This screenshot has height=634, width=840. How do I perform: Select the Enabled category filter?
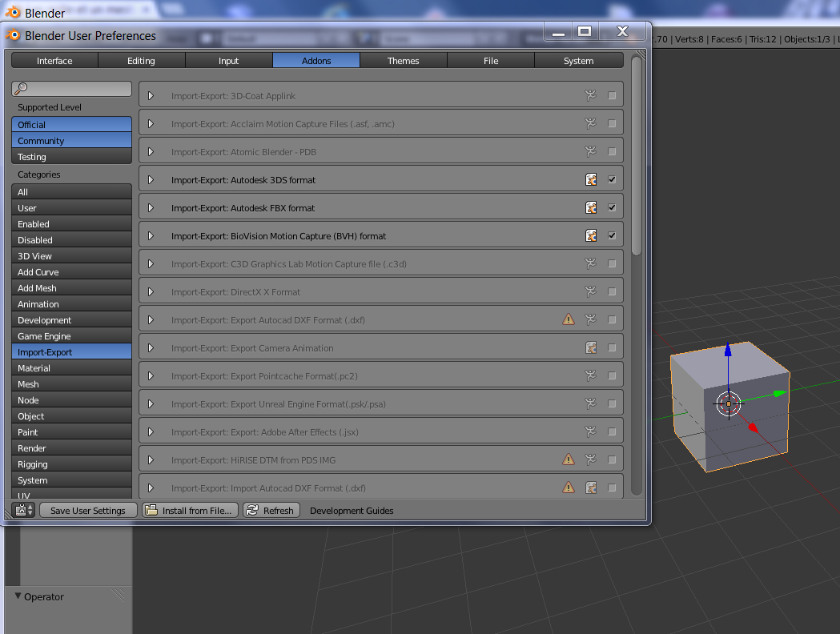[72, 224]
